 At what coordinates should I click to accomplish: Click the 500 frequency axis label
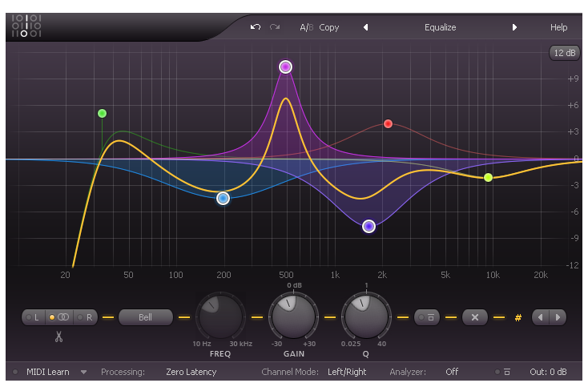tap(286, 276)
